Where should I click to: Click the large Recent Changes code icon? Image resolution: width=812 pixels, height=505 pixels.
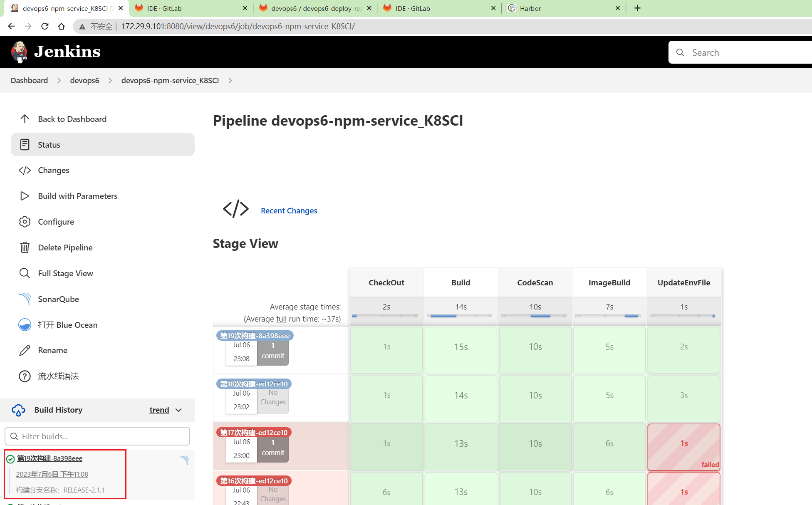point(236,209)
